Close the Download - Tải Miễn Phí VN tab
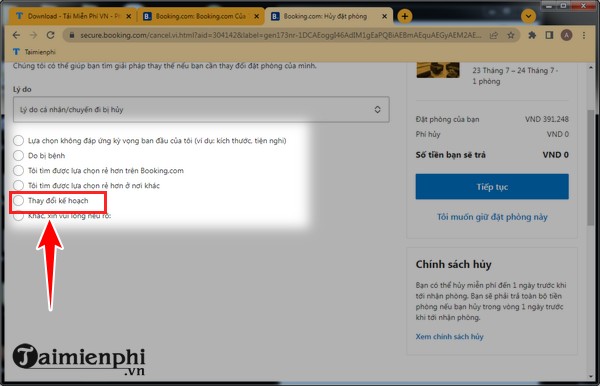Image resolution: width=600 pixels, height=386 pixels. click(129, 16)
